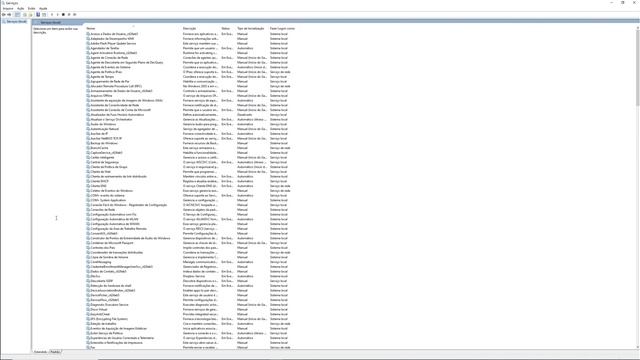The width and height of the screenshot is (640, 360).
Task: Click gear icon beside Agente de Tempo
Action: (88, 77)
